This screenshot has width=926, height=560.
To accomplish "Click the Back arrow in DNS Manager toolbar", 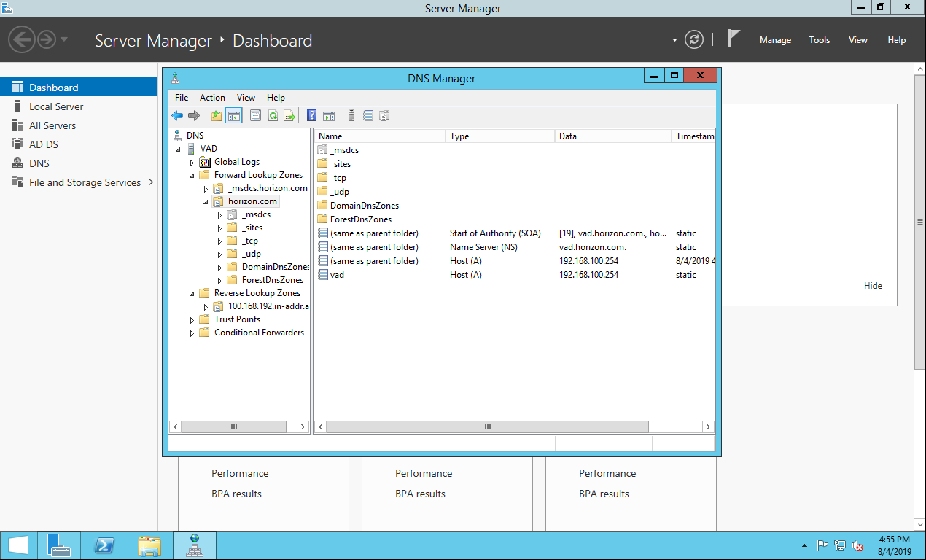I will [x=177, y=115].
